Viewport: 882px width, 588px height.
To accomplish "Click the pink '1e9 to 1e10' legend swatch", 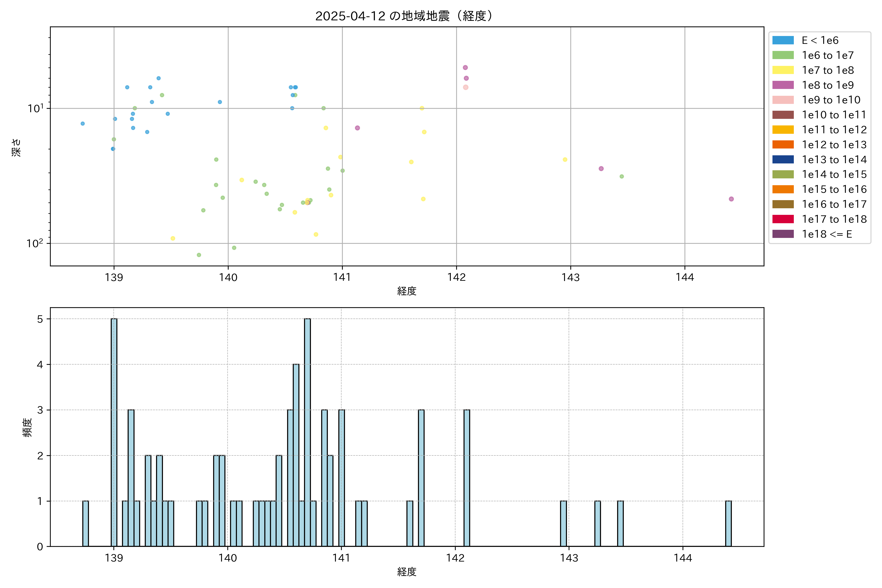I will (x=783, y=100).
